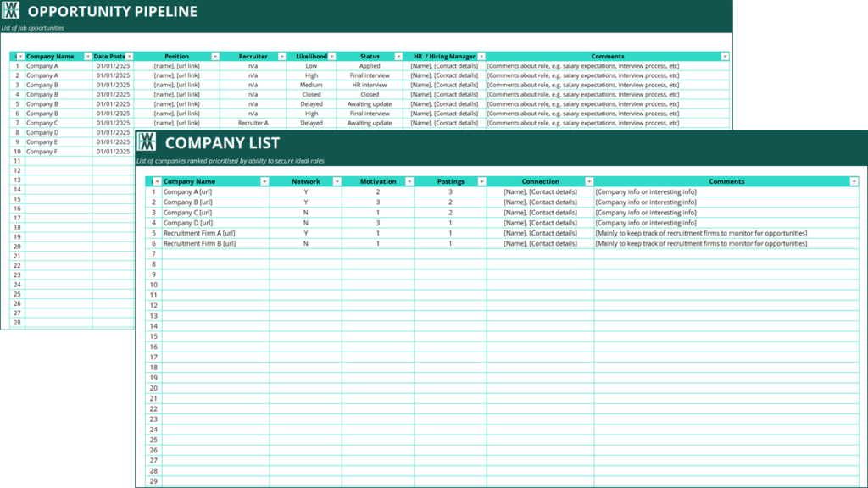The height and width of the screenshot is (488, 868).
Task: Open the Recruiter column filter dropdown
Action: coord(281,57)
